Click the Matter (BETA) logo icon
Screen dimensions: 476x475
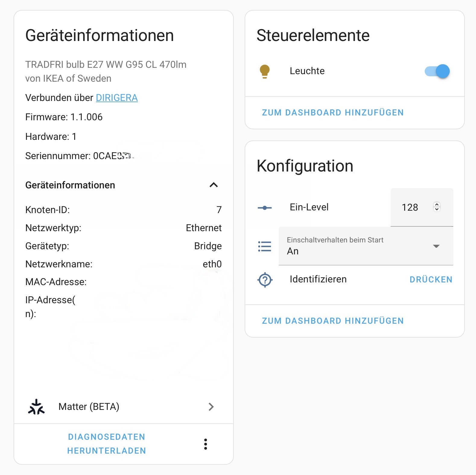click(x=36, y=407)
